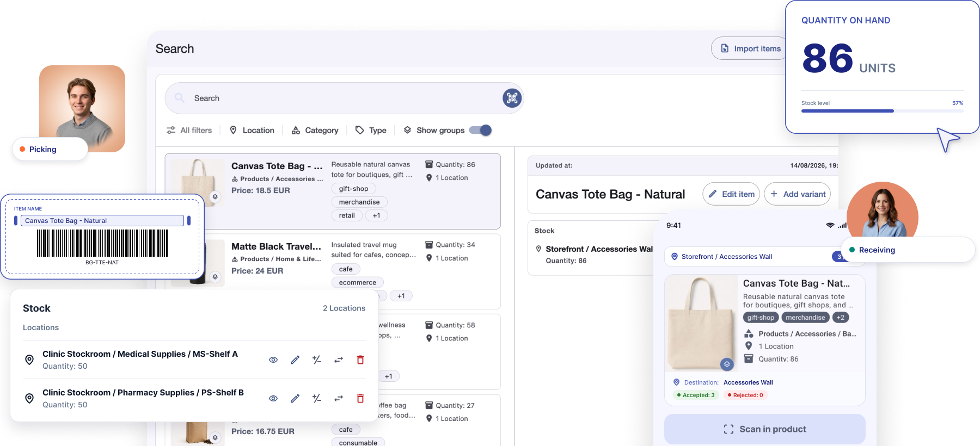
Task: Click Add variant button
Action: pos(798,194)
